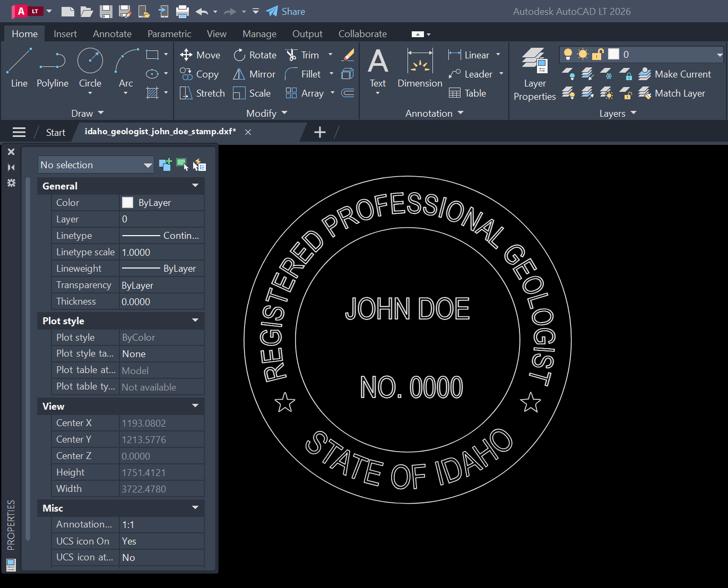Click the Layer Off tool icon
This screenshot has width=728, height=588.
pos(568,74)
